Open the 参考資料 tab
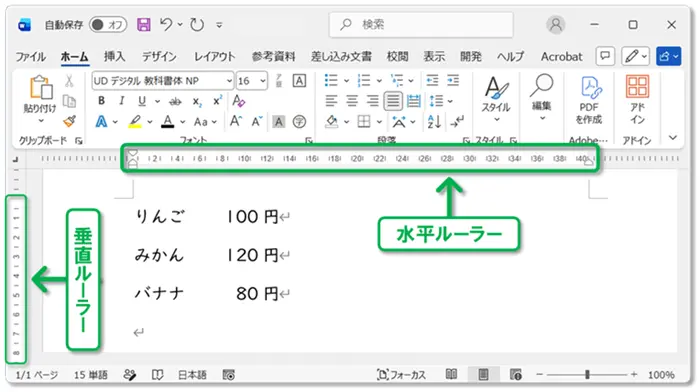 pos(274,57)
